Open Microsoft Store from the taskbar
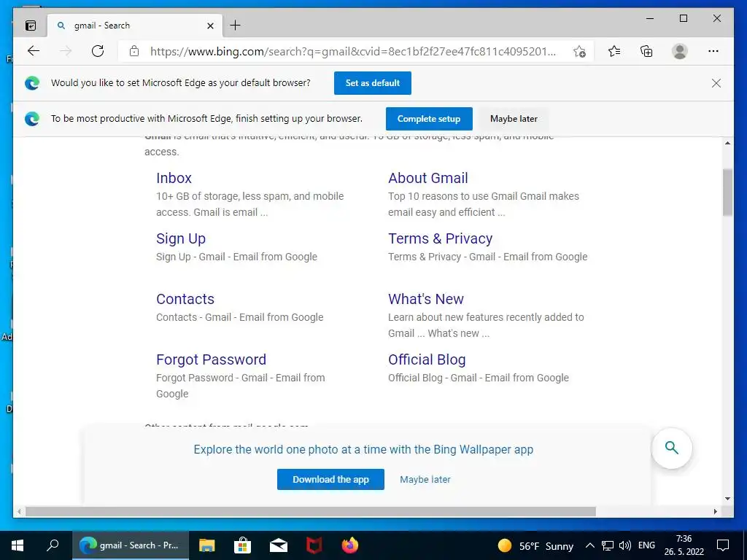Screen dimensions: 747x560 click(x=242, y=545)
